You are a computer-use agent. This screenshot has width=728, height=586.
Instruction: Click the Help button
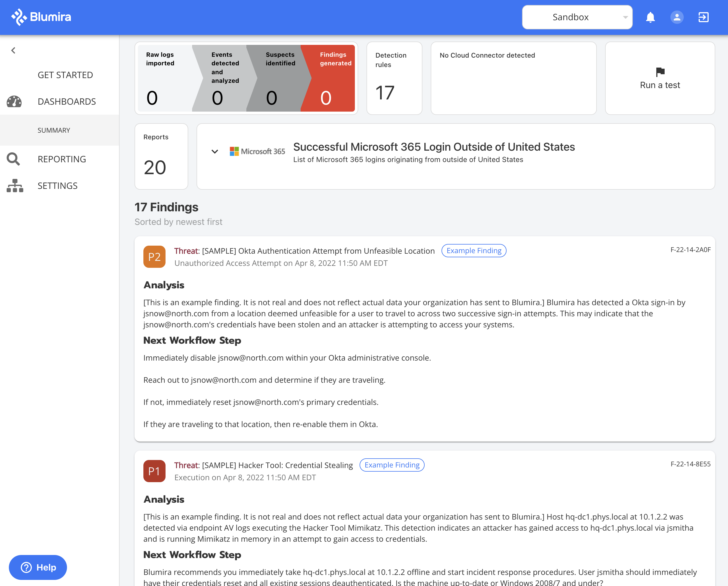38,567
